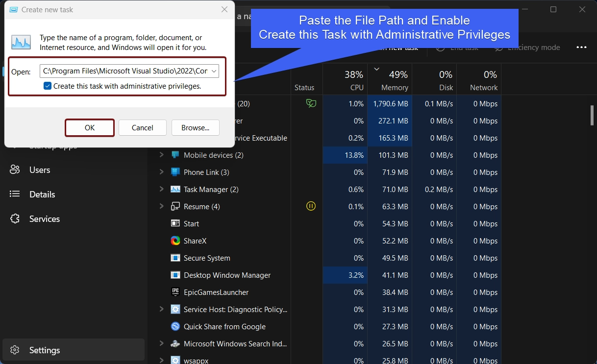Expand Service Host: Diagnostic Policy group
The image size is (597, 364).
click(x=161, y=309)
